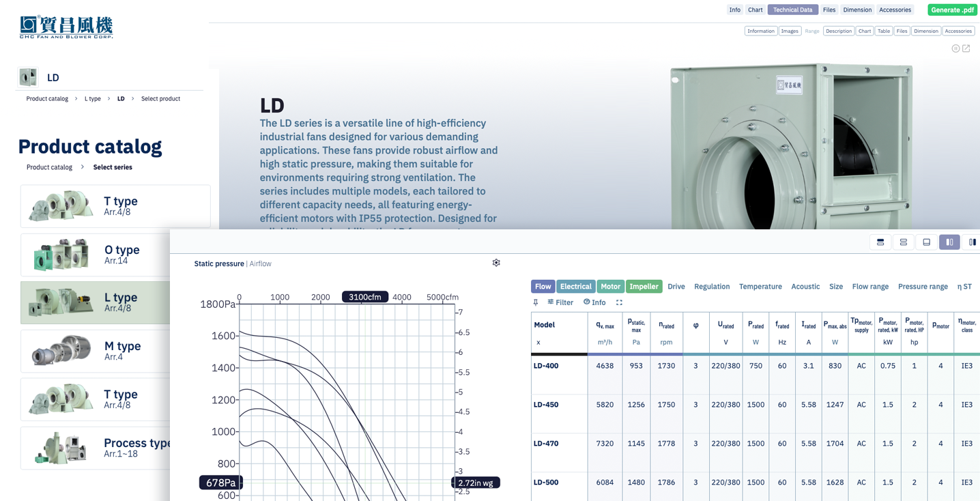The width and height of the screenshot is (980, 501).
Task: Enable the η ST column group
Action: [x=964, y=287]
